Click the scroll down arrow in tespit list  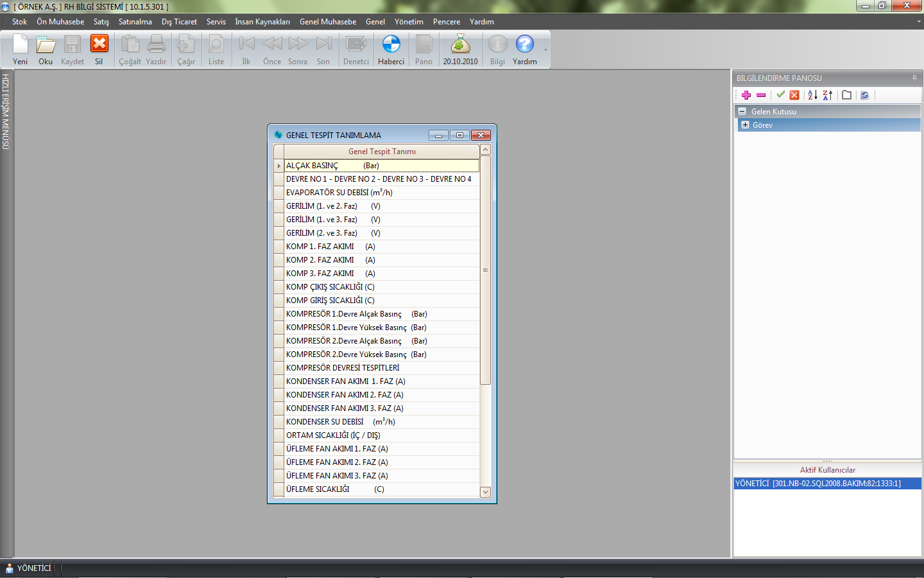485,492
